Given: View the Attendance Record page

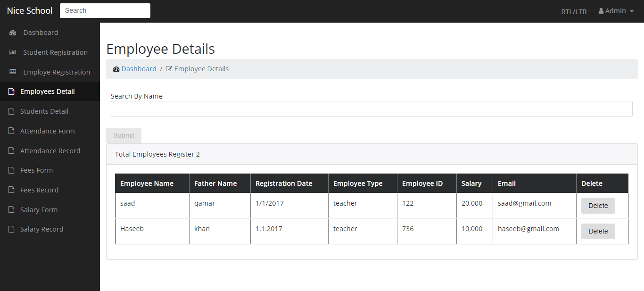Looking at the screenshot, I should point(50,151).
